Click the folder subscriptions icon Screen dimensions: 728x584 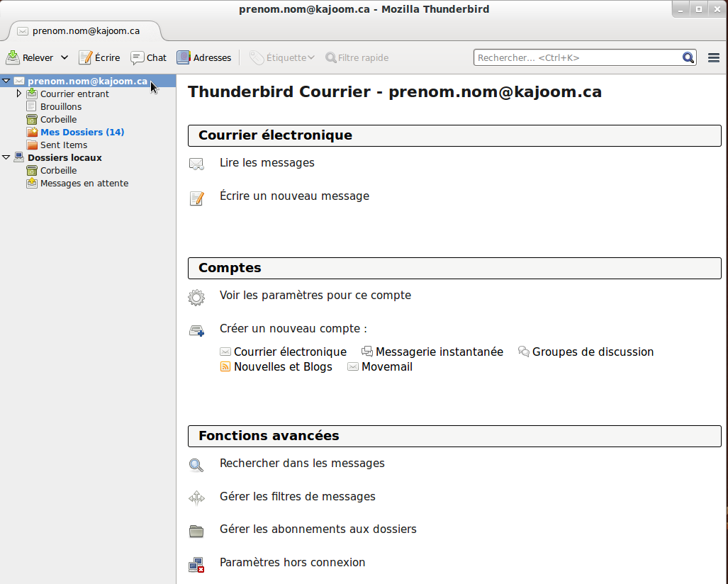pos(196,531)
